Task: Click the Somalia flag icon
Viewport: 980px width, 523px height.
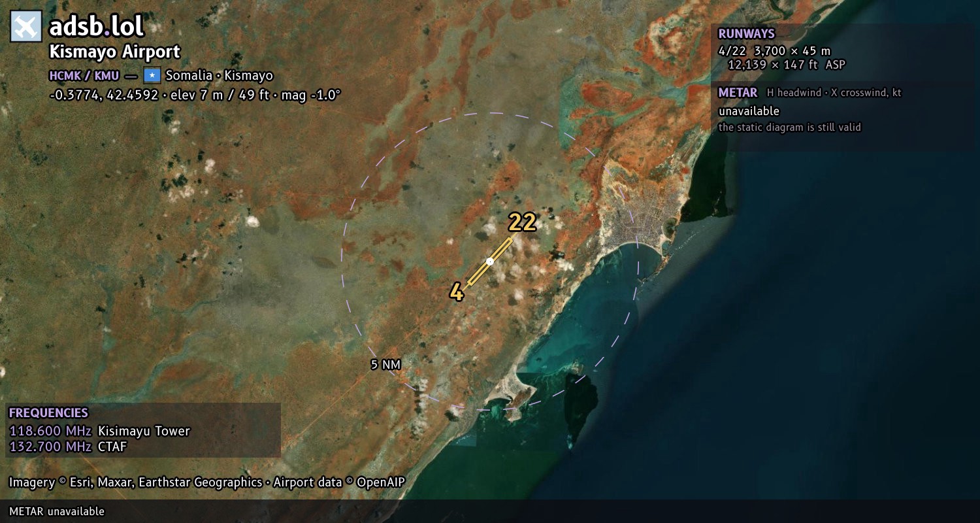Action: click(x=152, y=75)
